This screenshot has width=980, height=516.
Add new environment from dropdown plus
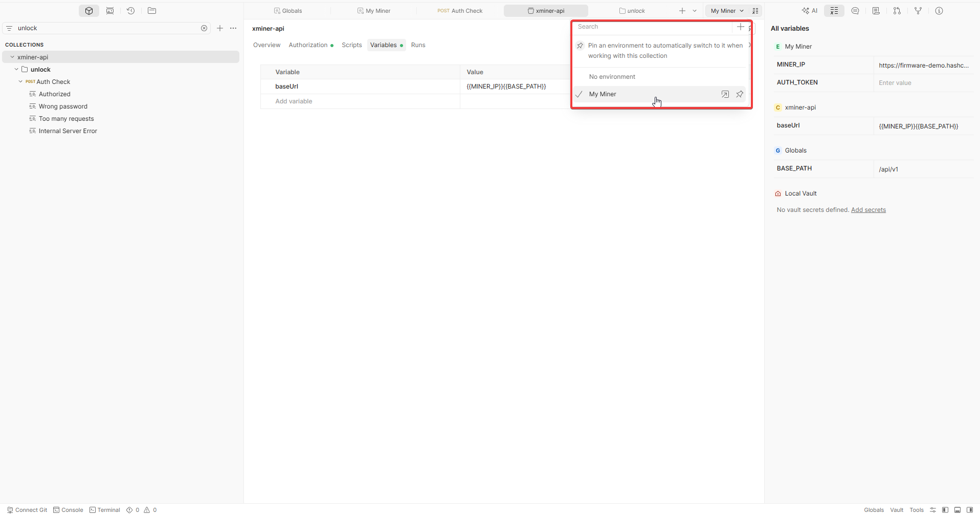(x=741, y=27)
